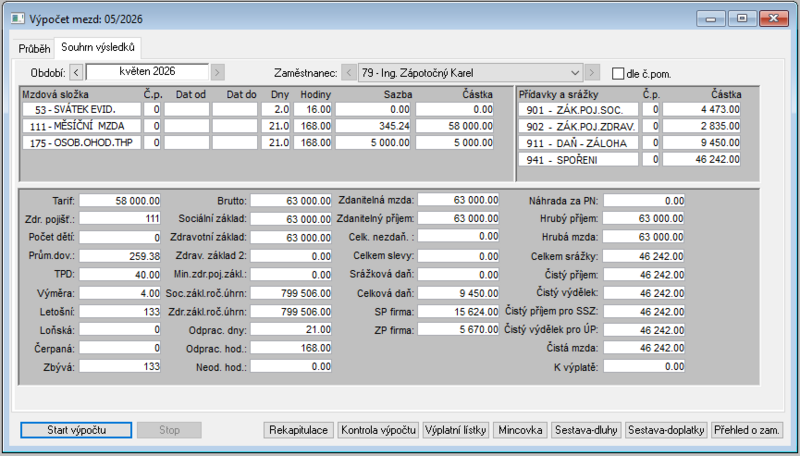This screenshot has height=456, width=800.
Task: Click the Zdr. pojišť. field 111
Action: (120, 219)
